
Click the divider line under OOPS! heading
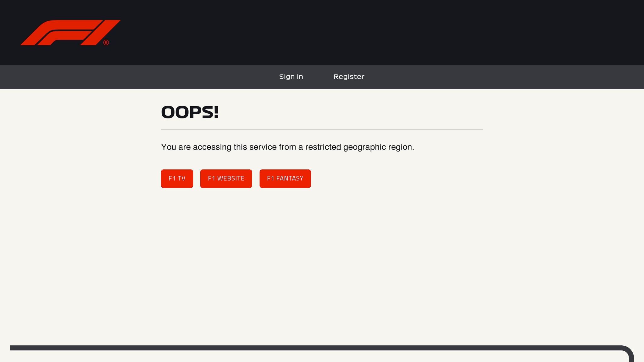coord(322,129)
